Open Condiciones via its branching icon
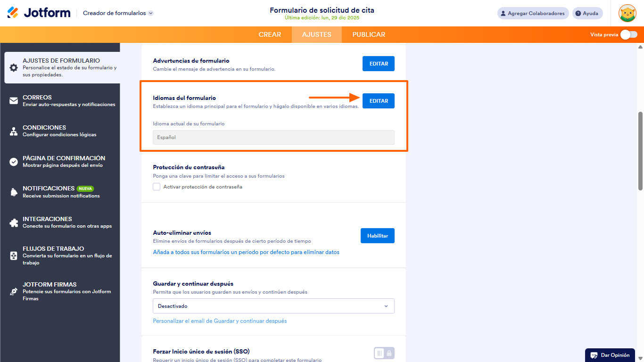This screenshot has width=644, height=362. tap(14, 132)
